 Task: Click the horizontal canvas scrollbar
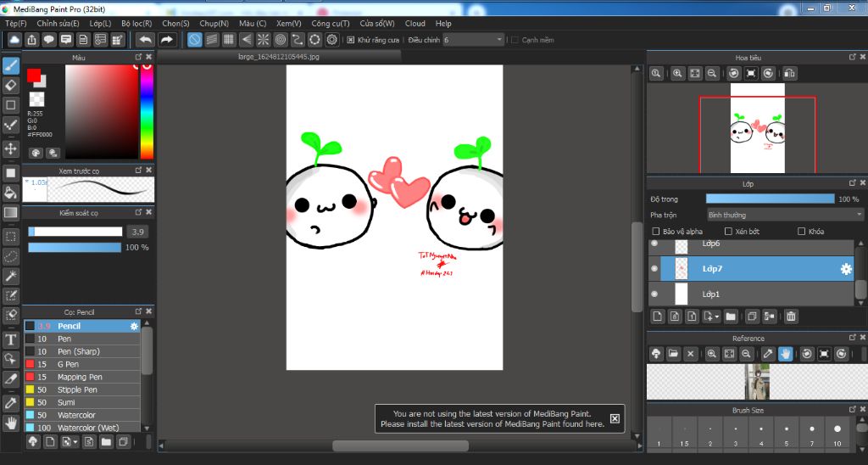tap(400, 446)
